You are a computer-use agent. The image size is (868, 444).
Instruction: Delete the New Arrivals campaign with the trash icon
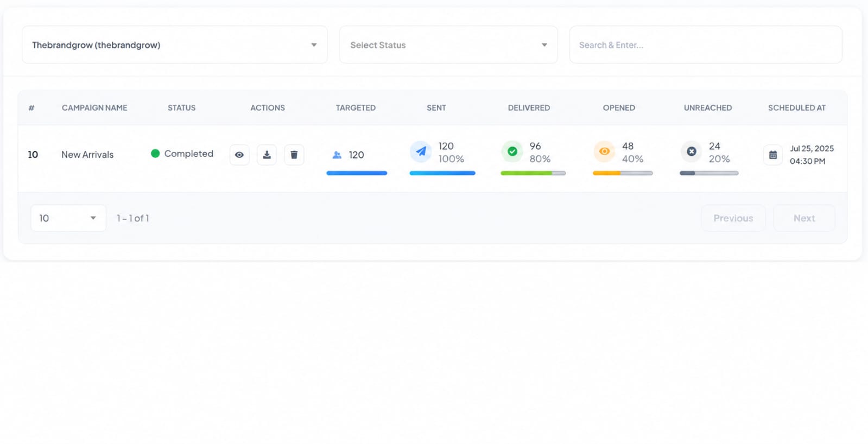coord(294,155)
